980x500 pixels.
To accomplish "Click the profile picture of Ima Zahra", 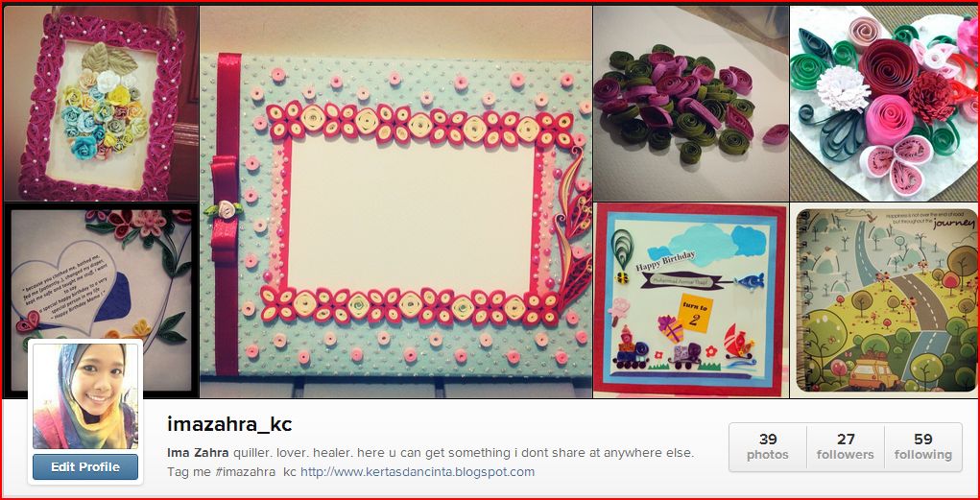I will (85, 395).
